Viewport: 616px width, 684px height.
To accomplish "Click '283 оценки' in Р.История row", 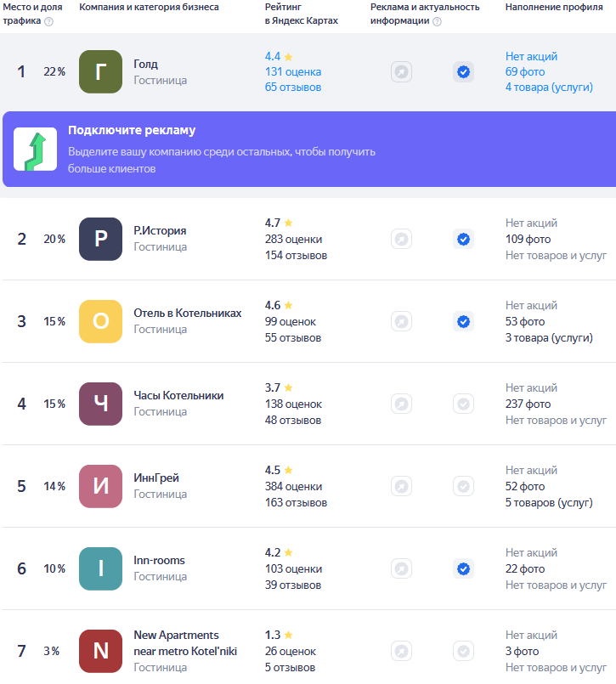I will pyautogui.click(x=294, y=240).
